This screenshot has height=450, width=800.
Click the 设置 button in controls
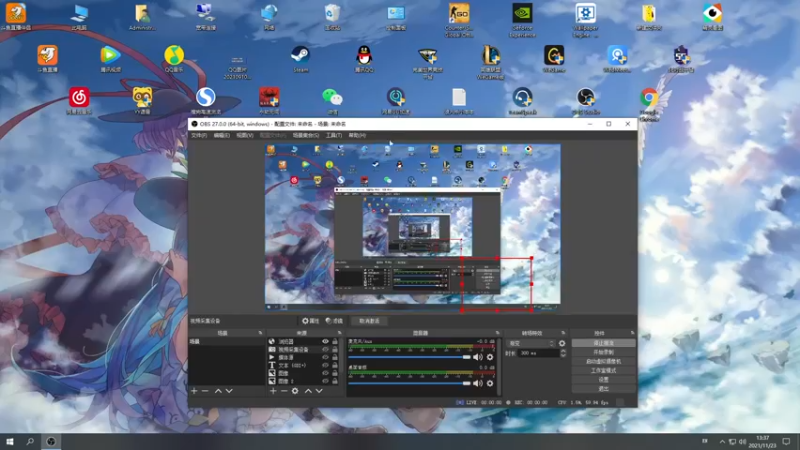[x=603, y=379]
